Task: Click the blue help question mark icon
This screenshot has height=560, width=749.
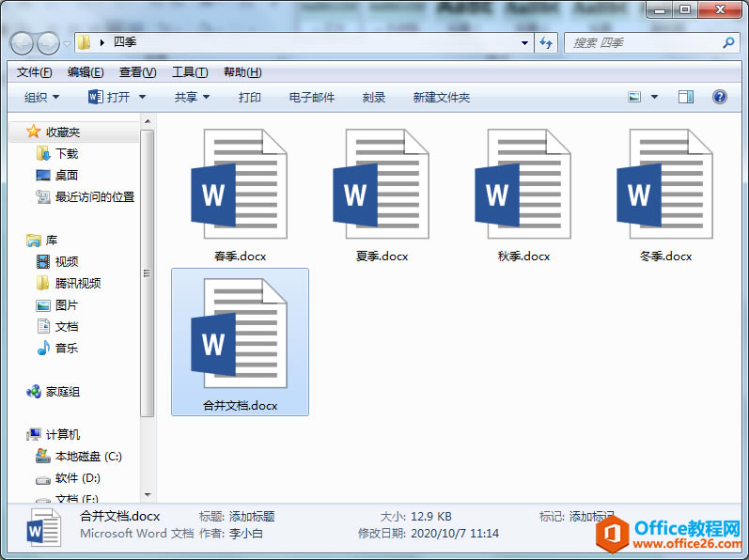Action: tap(719, 97)
